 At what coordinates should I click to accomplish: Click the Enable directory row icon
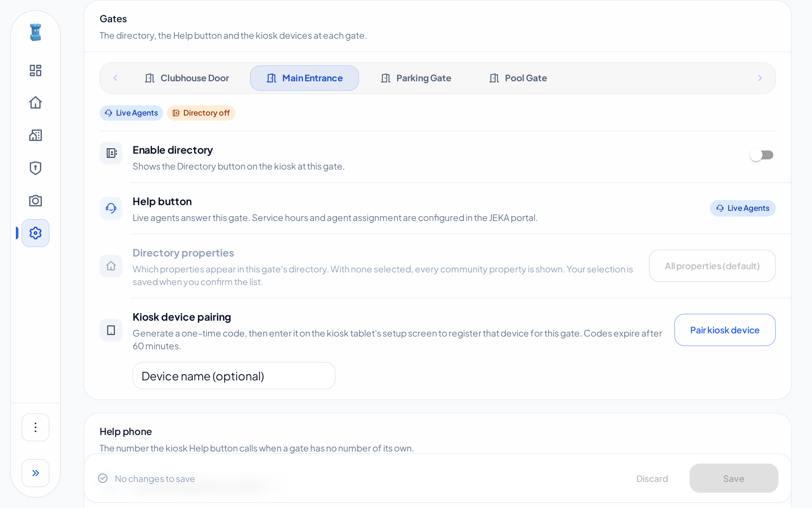coord(111,153)
